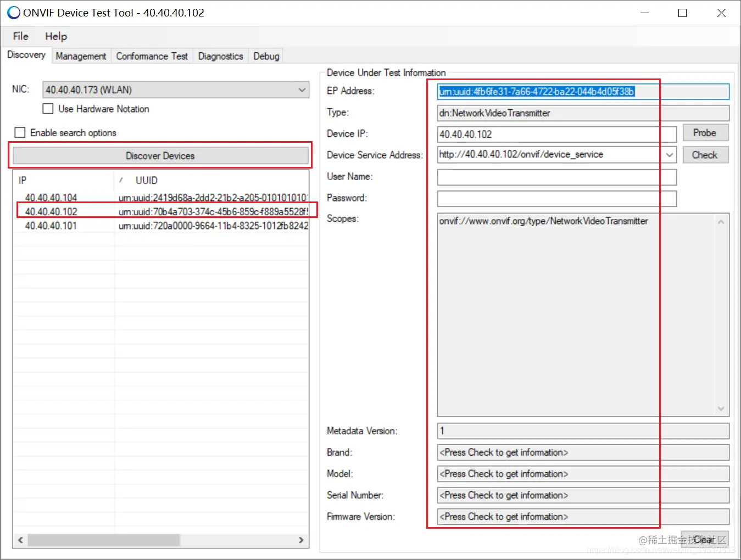Open the Help menu
This screenshot has width=741, height=560.
pyautogui.click(x=56, y=36)
